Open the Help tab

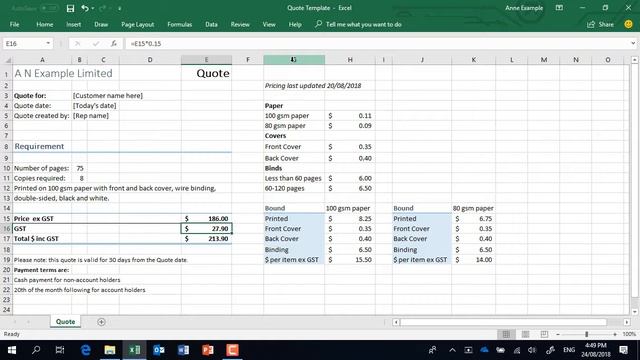click(x=295, y=24)
